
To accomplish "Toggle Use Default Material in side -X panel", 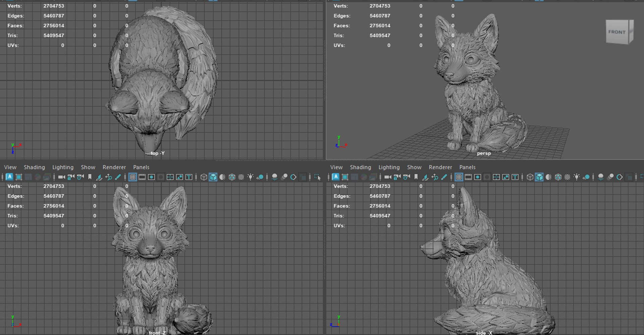I will pyautogui.click(x=549, y=177).
